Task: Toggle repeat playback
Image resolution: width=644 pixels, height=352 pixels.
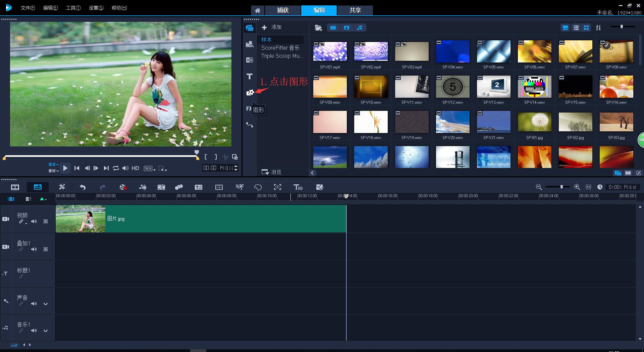Action: coord(116,168)
